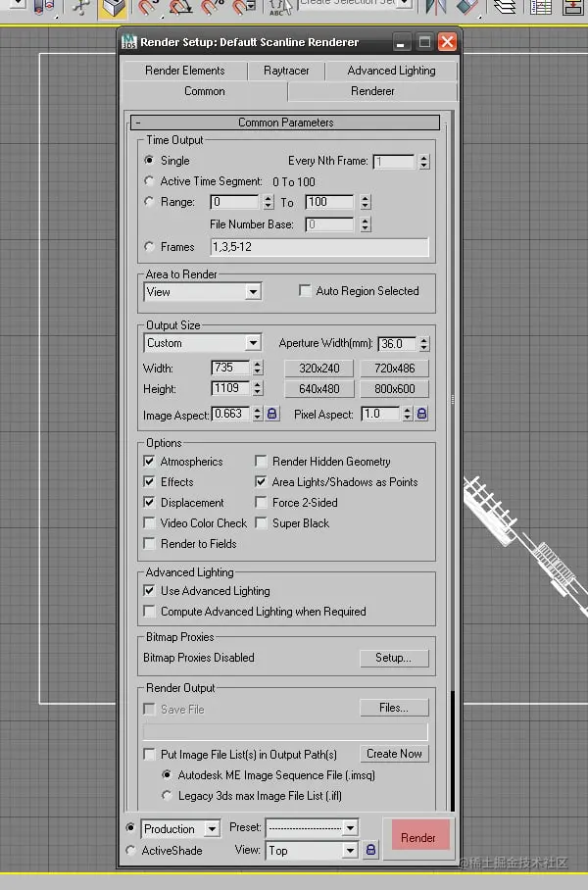Lock the Image Aspect ratio
The image size is (588, 890).
coord(272,414)
